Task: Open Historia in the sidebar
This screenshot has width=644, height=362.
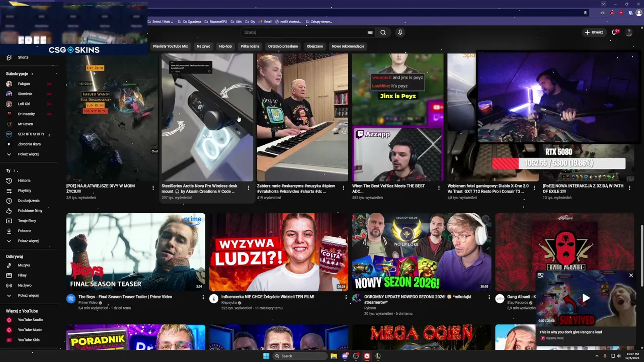Action: [x=24, y=180]
